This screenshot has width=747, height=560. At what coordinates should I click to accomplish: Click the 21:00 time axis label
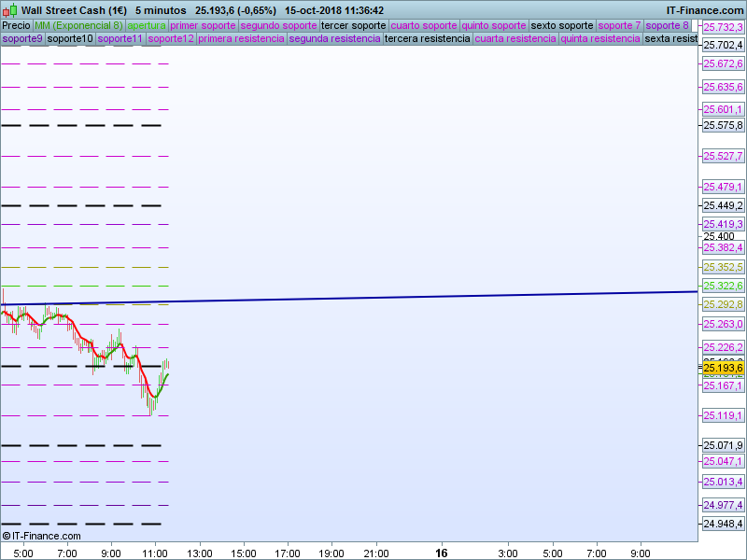(x=376, y=553)
